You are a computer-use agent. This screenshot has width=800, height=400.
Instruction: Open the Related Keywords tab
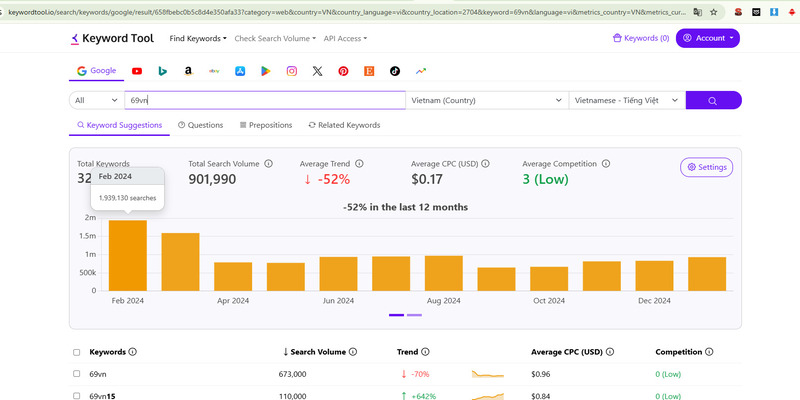coord(344,125)
